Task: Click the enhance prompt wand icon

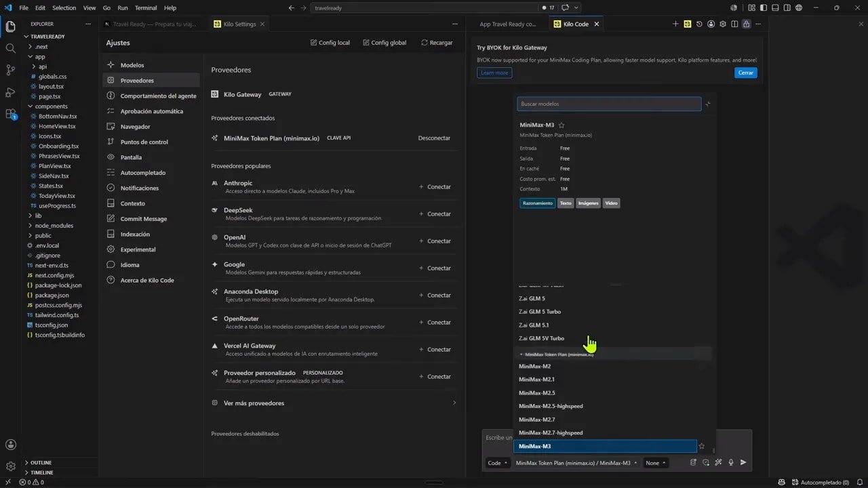Action: 718,463
